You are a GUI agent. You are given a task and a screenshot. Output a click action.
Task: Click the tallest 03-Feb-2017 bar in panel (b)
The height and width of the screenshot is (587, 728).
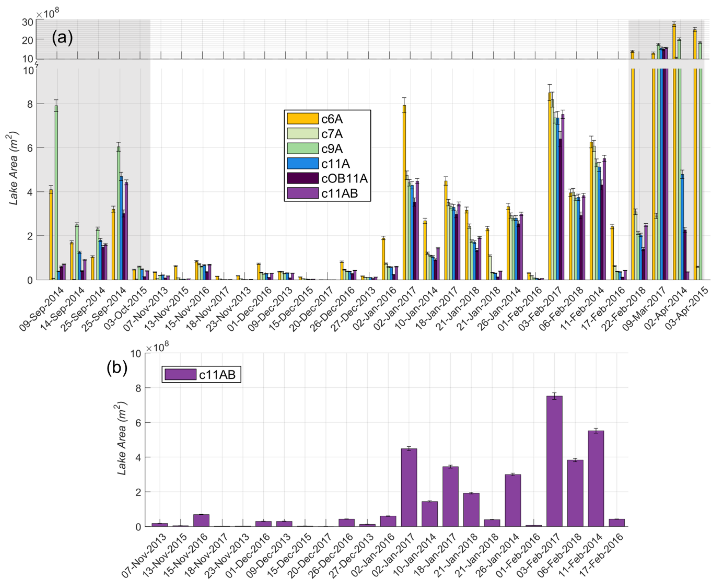tap(554, 462)
